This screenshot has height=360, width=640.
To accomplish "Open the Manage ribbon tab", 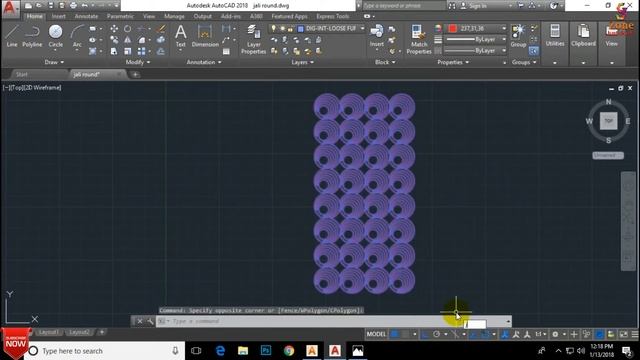I will click(x=174, y=16).
